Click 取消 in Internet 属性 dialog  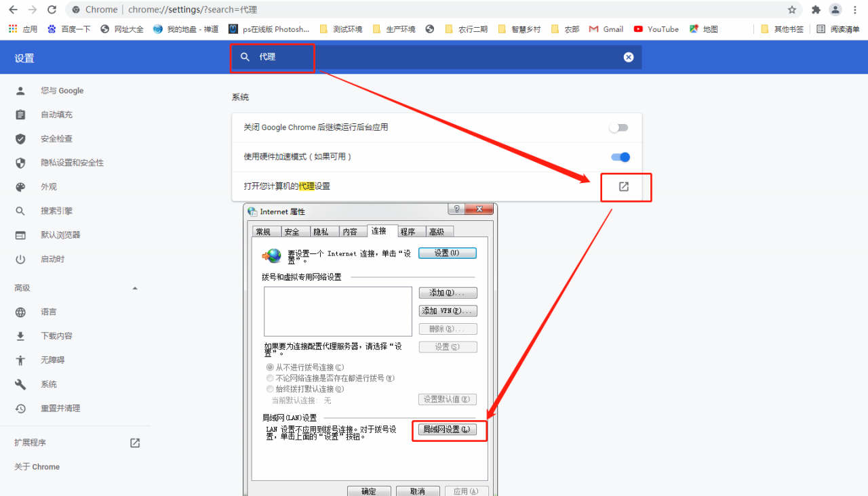[418, 491]
